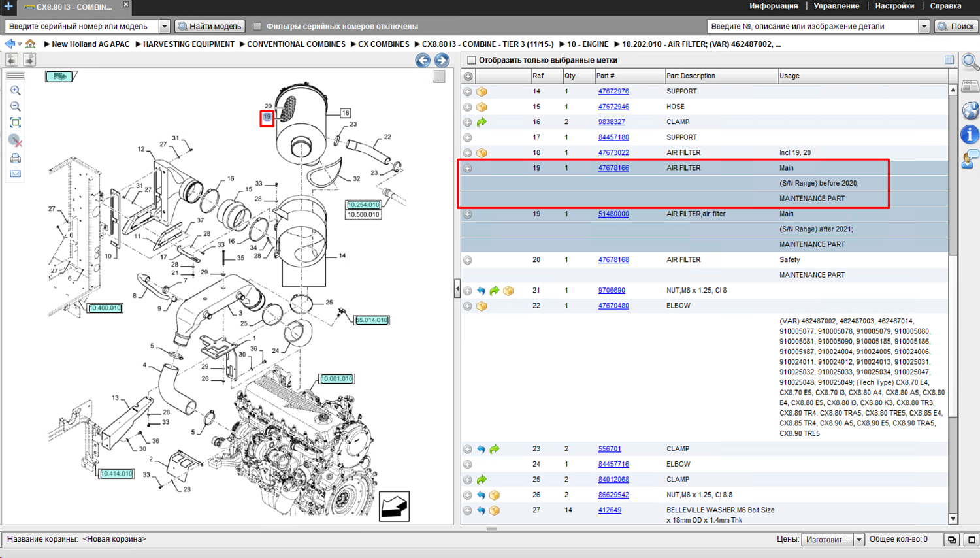The height and width of the screenshot is (558, 980).
Task: Click the part number search input
Action: click(x=813, y=27)
